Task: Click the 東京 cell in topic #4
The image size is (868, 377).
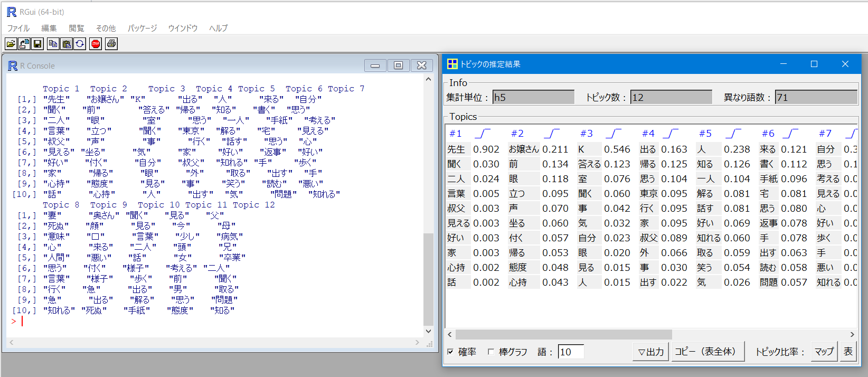Action: pyautogui.click(x=649, y=194)
